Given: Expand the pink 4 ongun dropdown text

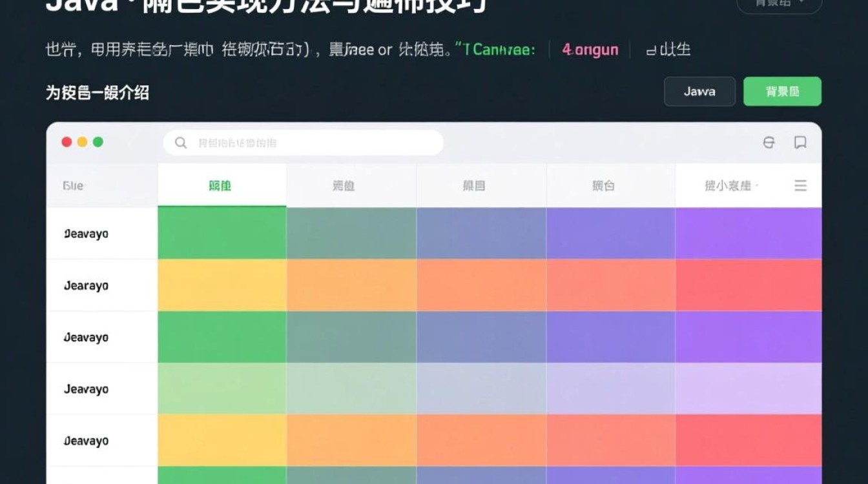Looking at the screenshot, I should point(590,50).
